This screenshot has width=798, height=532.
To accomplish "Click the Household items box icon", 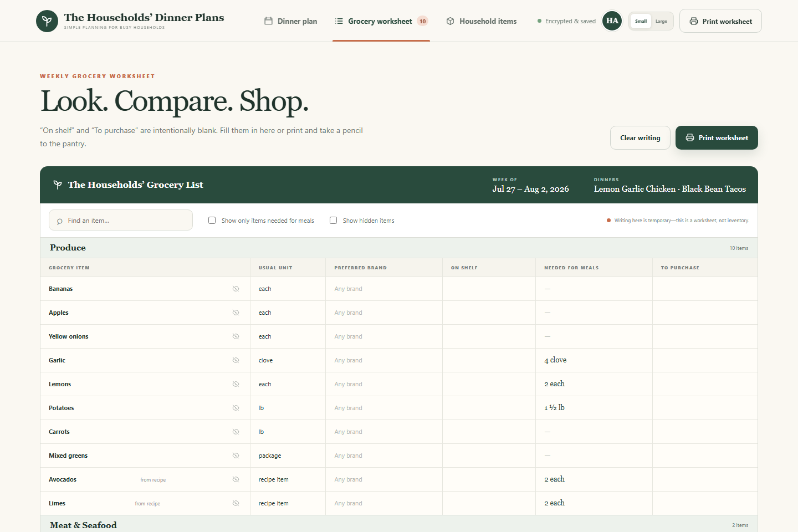I will (450, 21).
